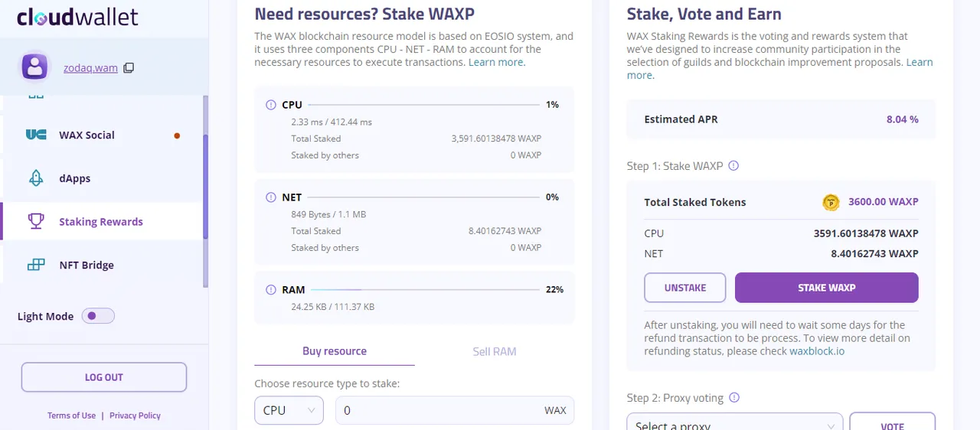
Task: Click the Need resources? Stake WAXP heading
Action: (x=364, y=14)
